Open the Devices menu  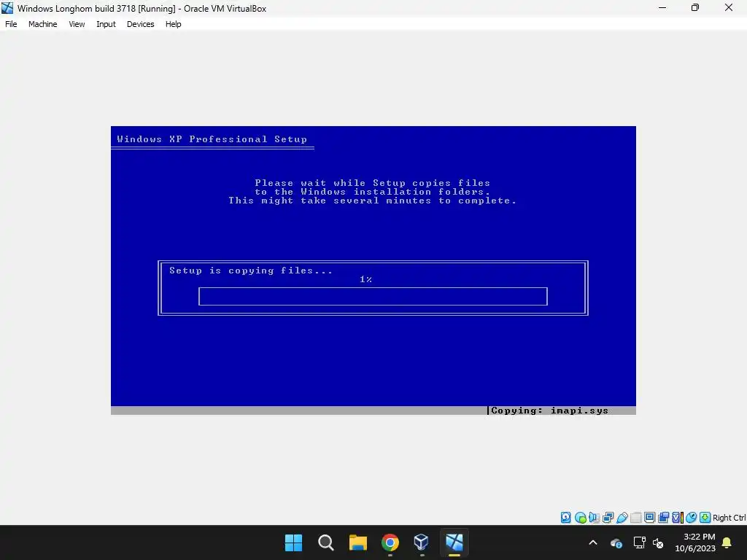click(x=141, y=24)
